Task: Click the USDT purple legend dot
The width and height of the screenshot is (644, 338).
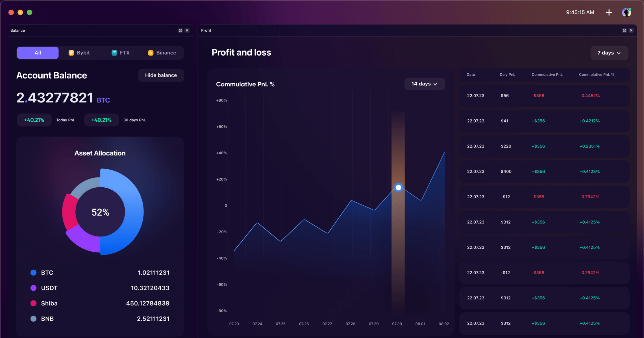Action: tap(33, 288)
